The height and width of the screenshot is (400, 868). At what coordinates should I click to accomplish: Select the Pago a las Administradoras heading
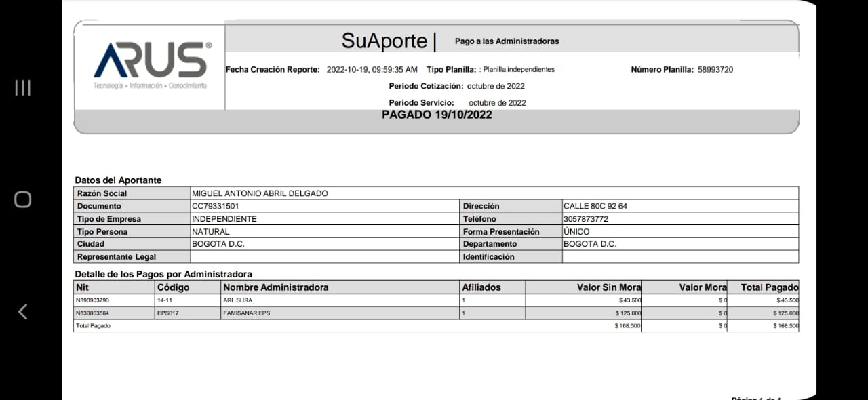tap(507, 41)
